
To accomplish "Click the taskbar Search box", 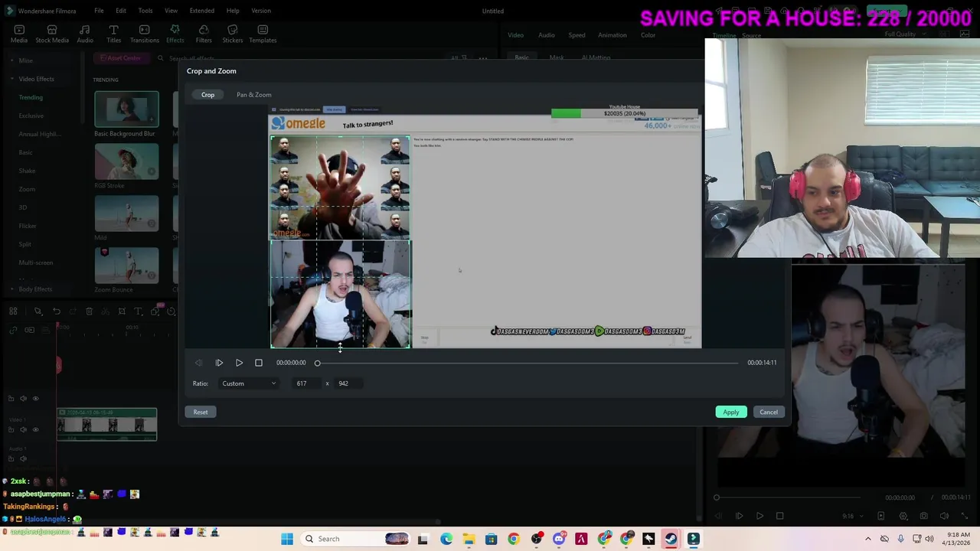I will 357,539.
